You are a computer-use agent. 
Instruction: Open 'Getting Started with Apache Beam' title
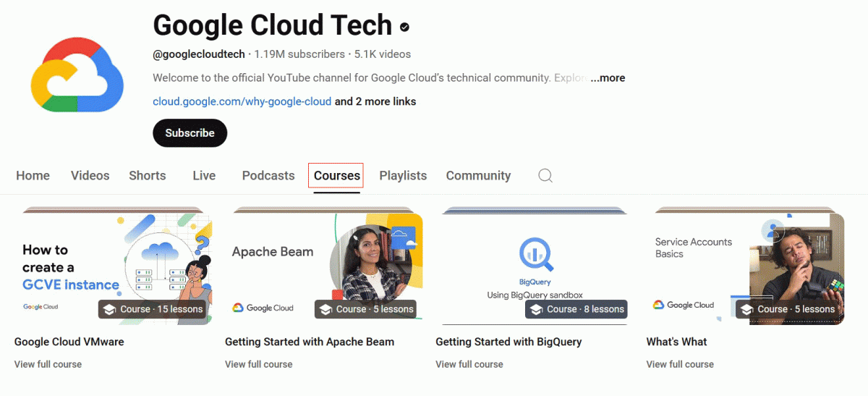coord(310,342)
